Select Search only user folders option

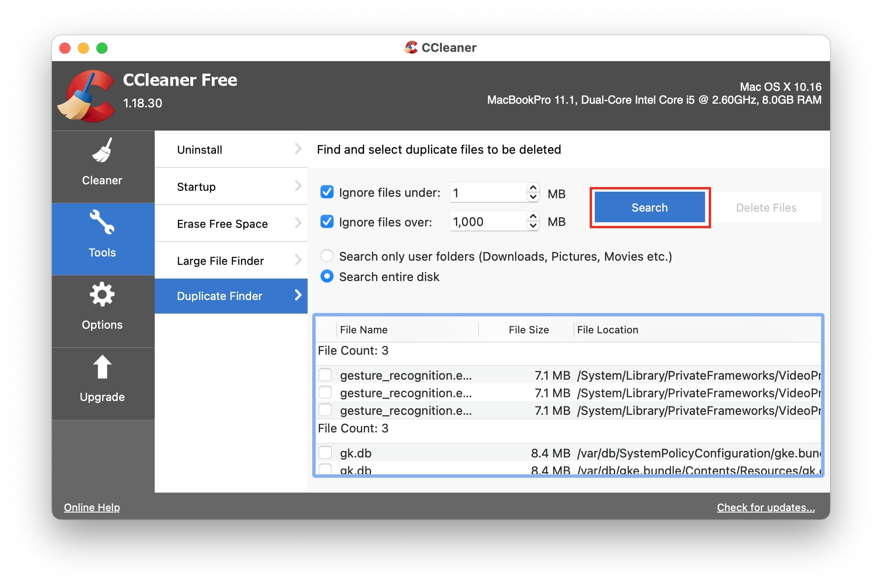[x=327, y=256]
